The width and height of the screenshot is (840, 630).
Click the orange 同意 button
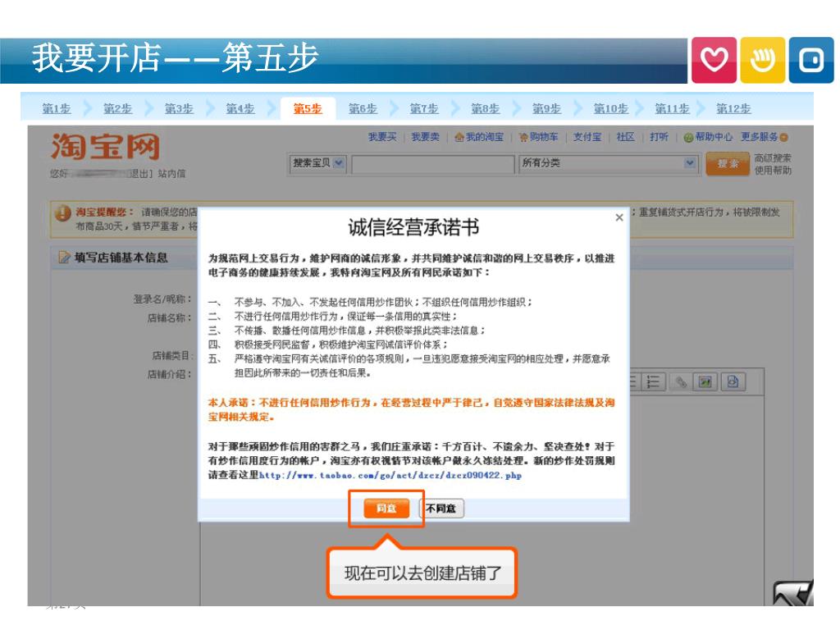click(386, 509)
